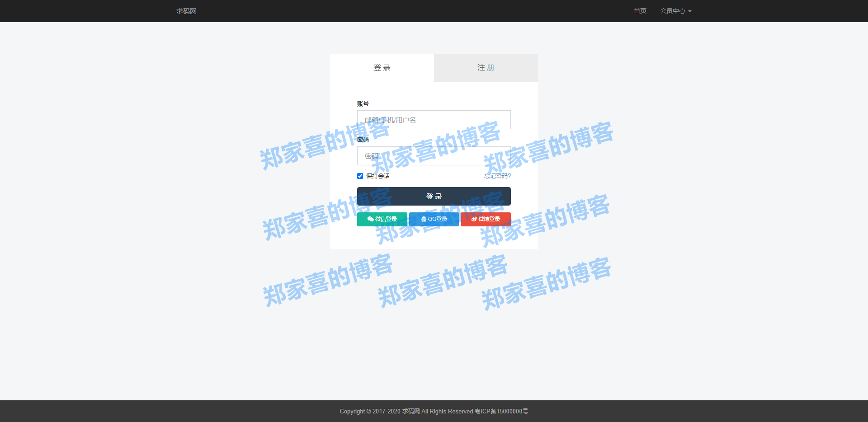Click the QQ penguin icon
Viewport: 868px width, 422px height.
(x=424, y=219)
